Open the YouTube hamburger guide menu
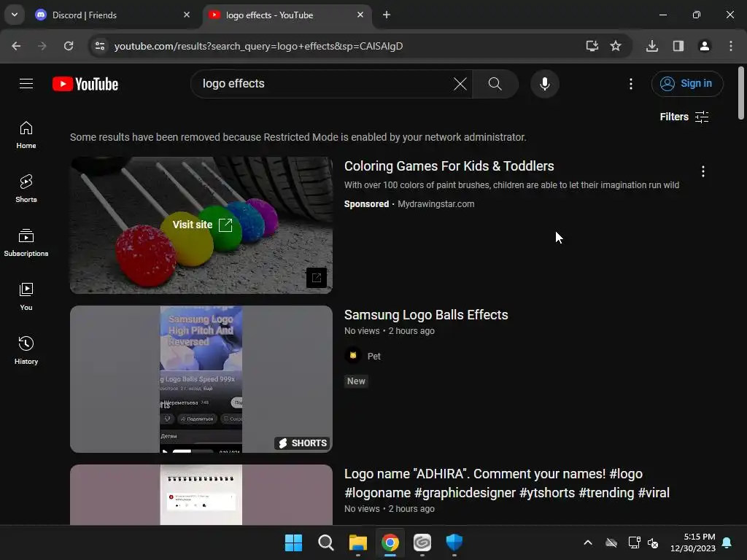Screen dimensions: 747x560 [26, 84]
